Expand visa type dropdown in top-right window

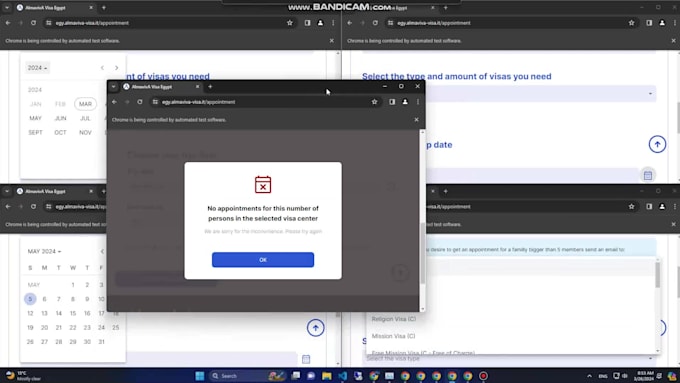click(650, 94)
